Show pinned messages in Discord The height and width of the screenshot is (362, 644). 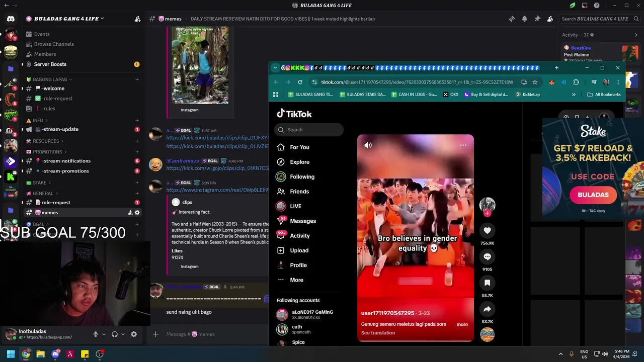(x=537, y=19)
